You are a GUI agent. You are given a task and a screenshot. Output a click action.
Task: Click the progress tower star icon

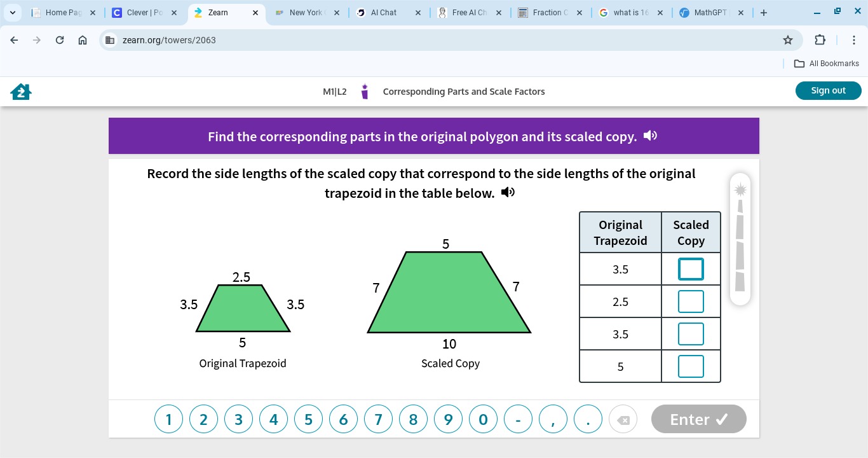[x=740, y=190]
